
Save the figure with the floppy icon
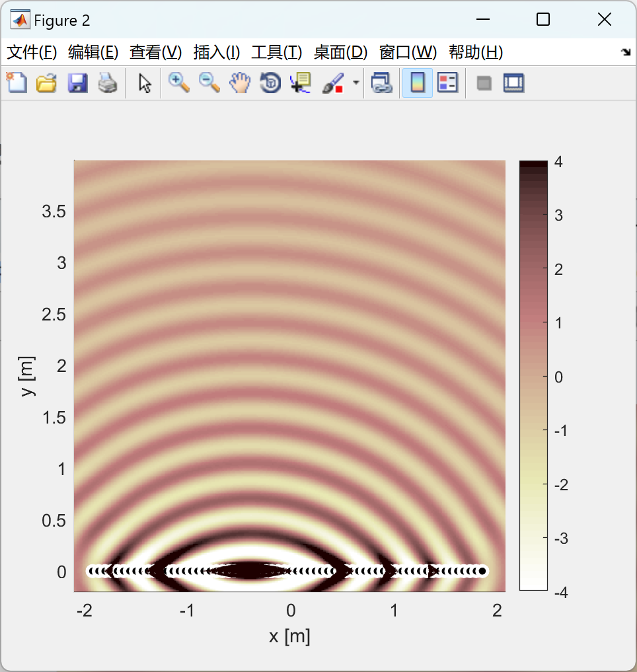coord(77,83)
